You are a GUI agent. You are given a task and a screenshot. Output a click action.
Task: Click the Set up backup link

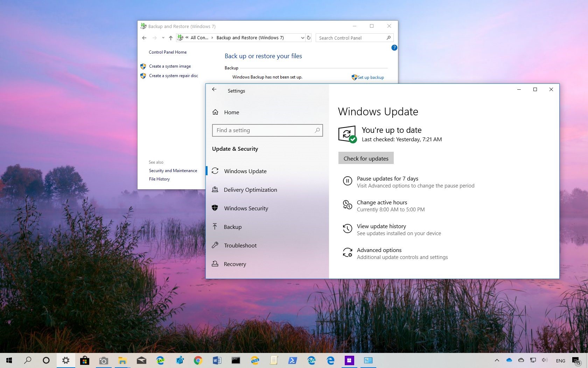tap(370, 77)
